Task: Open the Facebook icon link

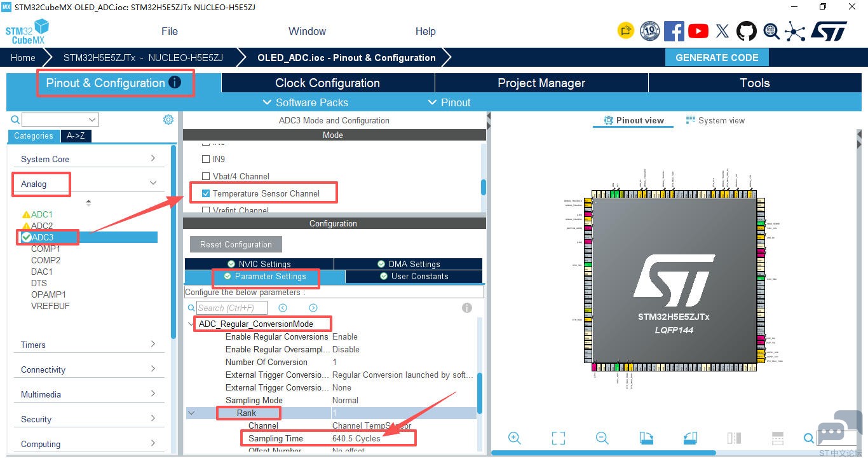Action: [x=674, y=31]
